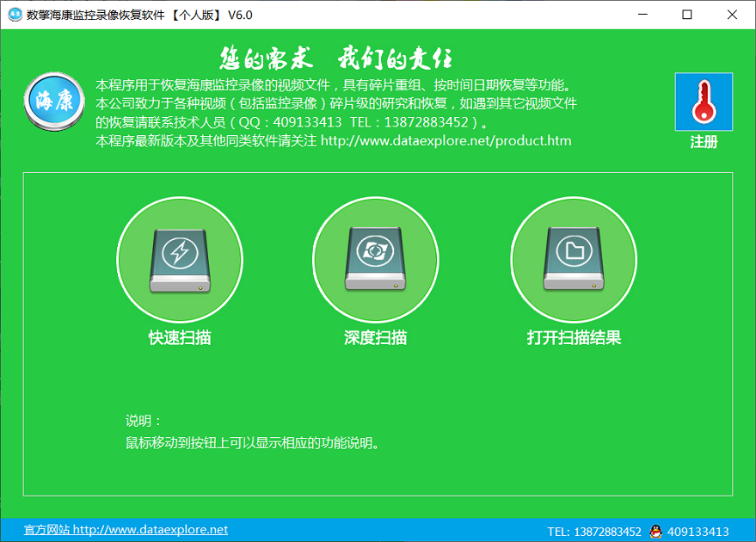Viewport: 756px width, 542px height.
Task: Launch the 深度扫描 deep scan drive icon
Action: point(376,260)
